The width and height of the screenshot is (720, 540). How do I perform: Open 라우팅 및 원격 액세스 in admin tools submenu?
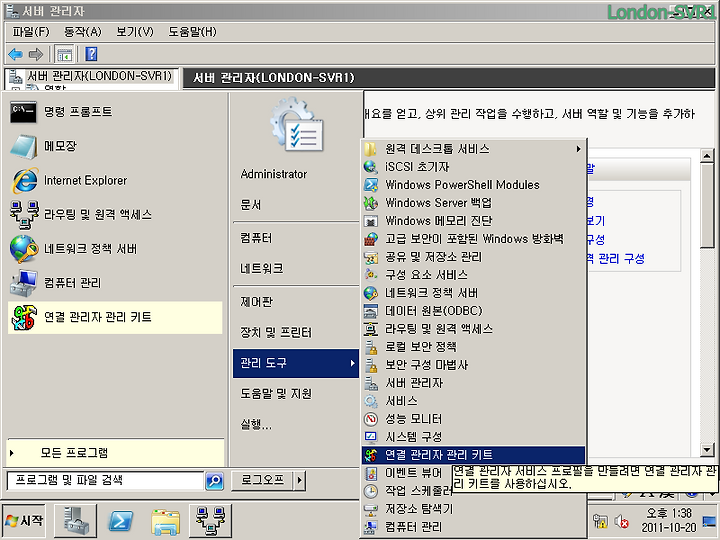tap(473, 329)
